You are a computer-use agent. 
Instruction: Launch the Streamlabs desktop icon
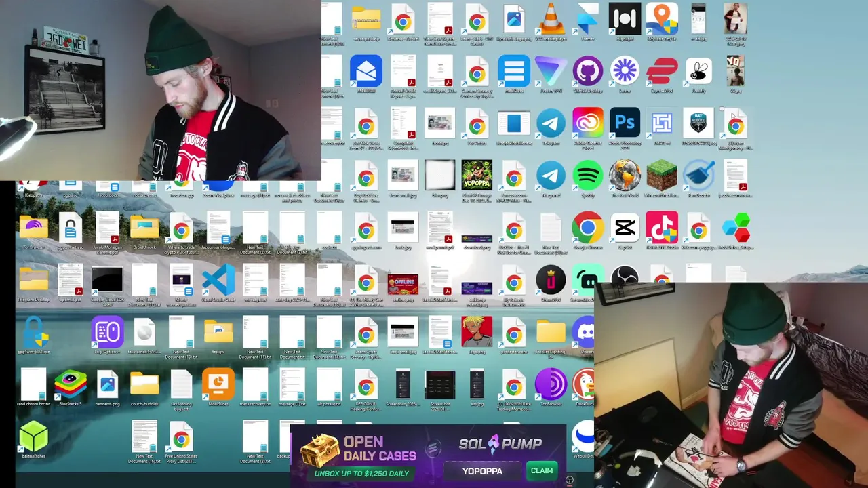[585, 281]
